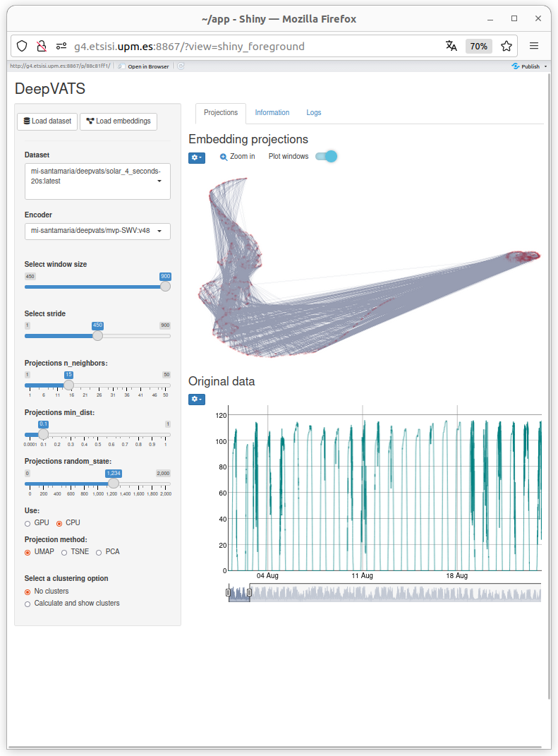Click the DeepVATS title
This screenshot has height=756, width=558.
(x=50, y=89)
